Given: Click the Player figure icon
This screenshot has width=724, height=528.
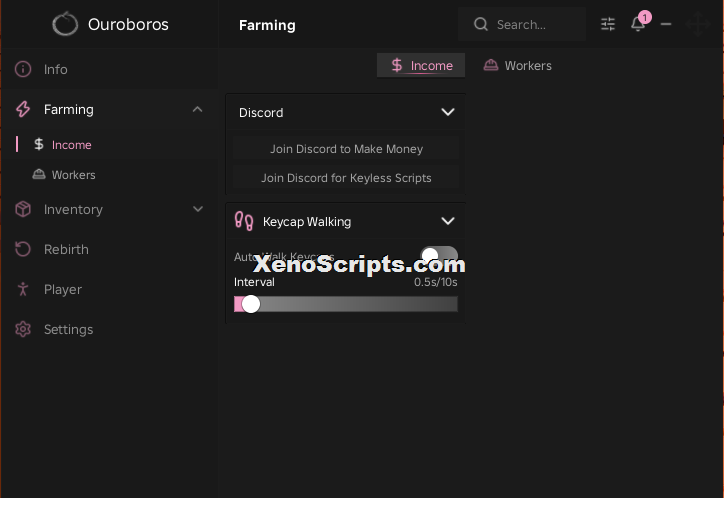Looking at the screenshot, I should [x=23, y=289].
